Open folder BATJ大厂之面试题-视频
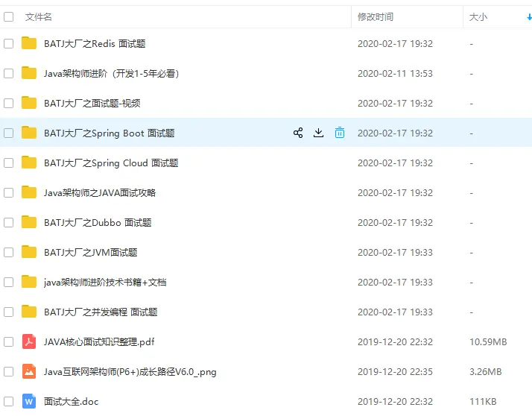Screen dimensions: 532x416 tap(92, 103)
